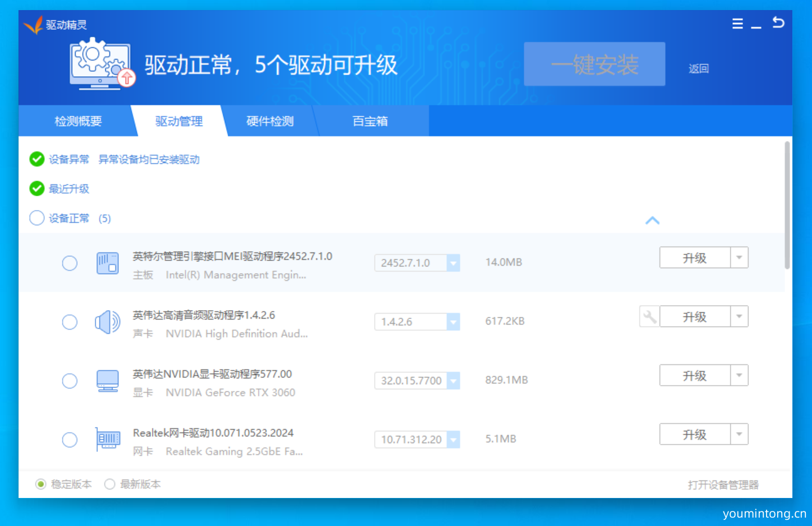Image resolution: width=812 pixels, height=526 pixels.
Task: Open version dropdown showing 10.71.312.20
Action: point(453,439)
